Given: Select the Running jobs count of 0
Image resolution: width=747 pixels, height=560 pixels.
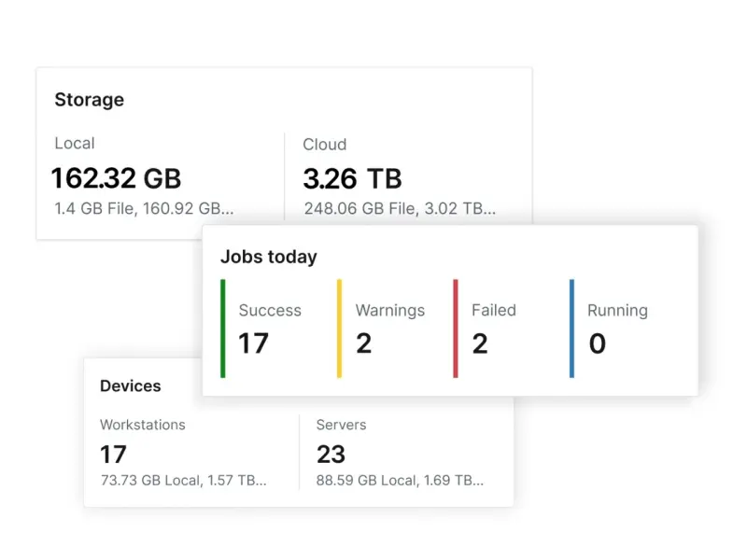Looking at the screenshot, I should pyautogui.click(x=597, y=343).
